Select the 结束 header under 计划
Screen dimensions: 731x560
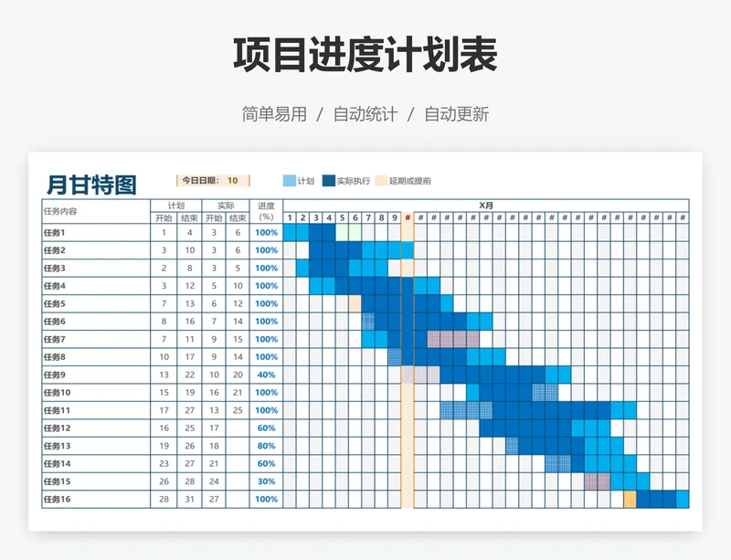189,217
